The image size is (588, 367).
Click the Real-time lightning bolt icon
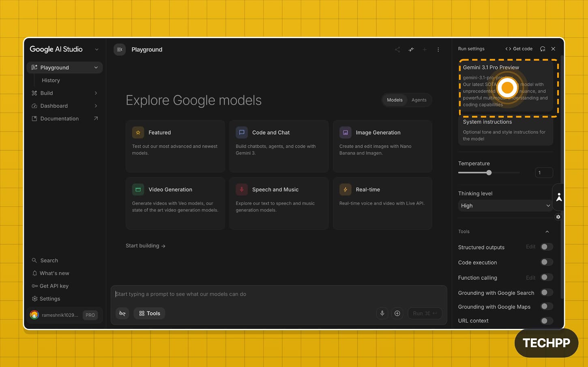(346, 190)
